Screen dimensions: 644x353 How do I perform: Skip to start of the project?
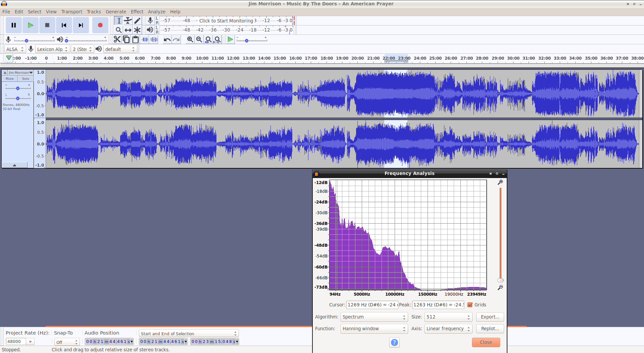(64, 25)
